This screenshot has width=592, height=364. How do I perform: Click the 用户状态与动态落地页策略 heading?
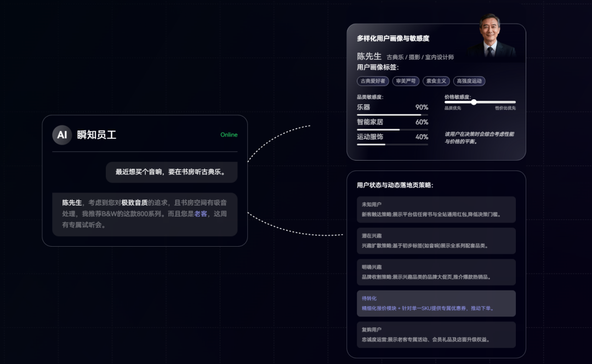tap(395, 185)
